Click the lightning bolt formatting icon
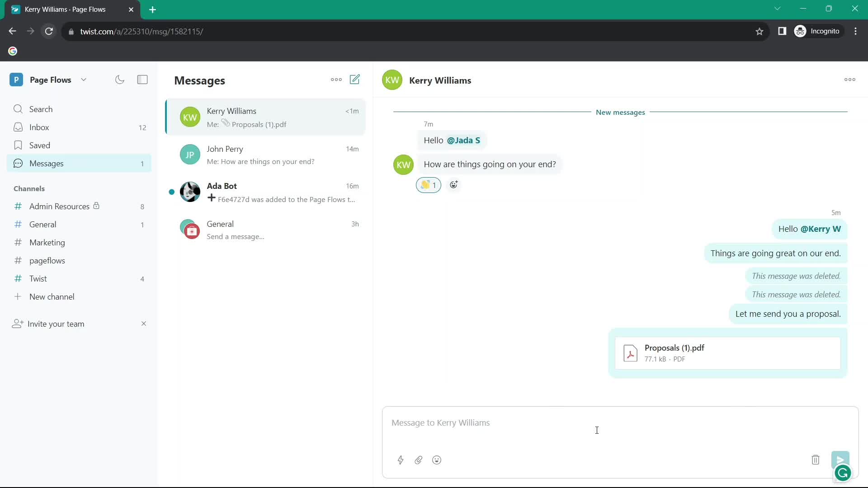Viewport: 868px width, 488px height. point(400,460)
